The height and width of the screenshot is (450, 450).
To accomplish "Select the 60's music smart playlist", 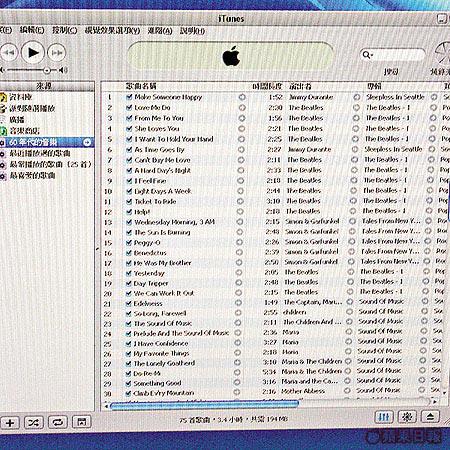I will (x=33, y=142).
